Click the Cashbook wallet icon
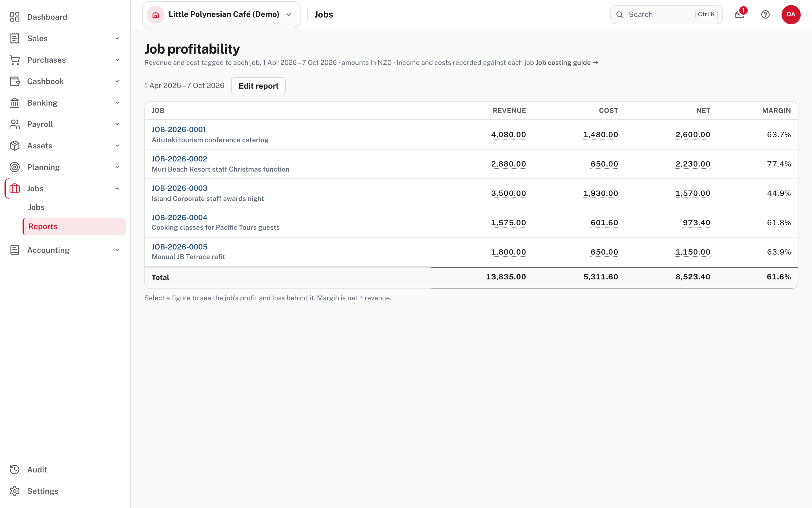812x508 pixels. 14,81
